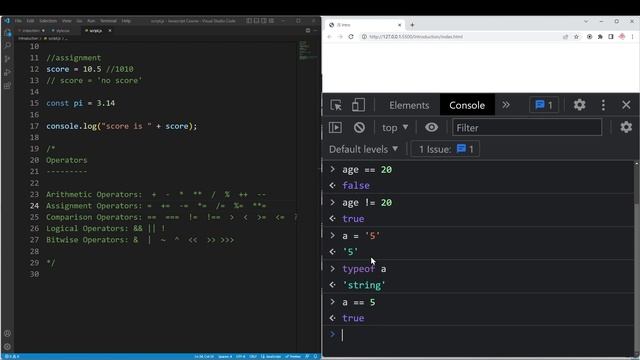Open the Default levels dropdown
The height and width of the screenshot is (360, 640).
click(x=363, y=149)
